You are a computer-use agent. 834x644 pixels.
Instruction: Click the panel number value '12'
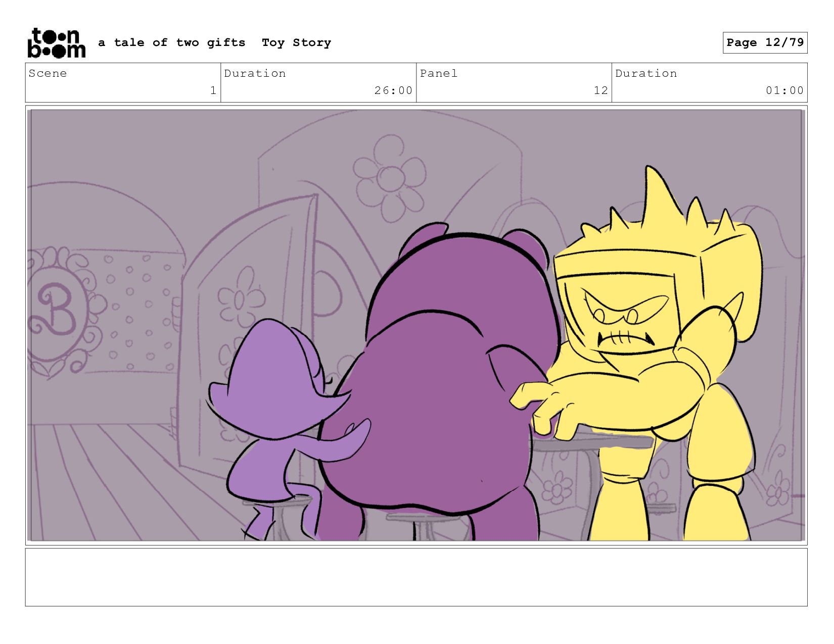(x=600, y=91)
